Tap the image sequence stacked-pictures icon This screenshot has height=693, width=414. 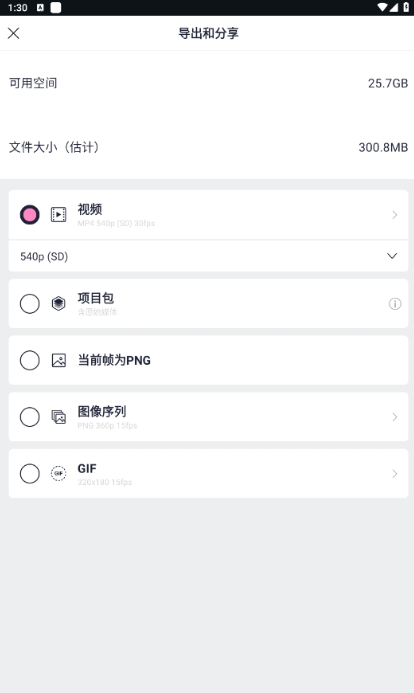click(x=58, y=417)
